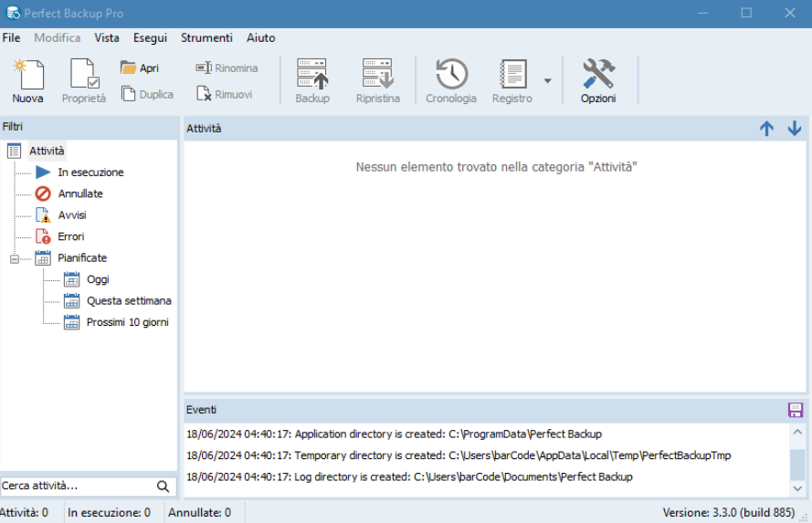Click the In esecuzione play icon
812x523 pixels.
pyautogui.click(x=43, y=173)
